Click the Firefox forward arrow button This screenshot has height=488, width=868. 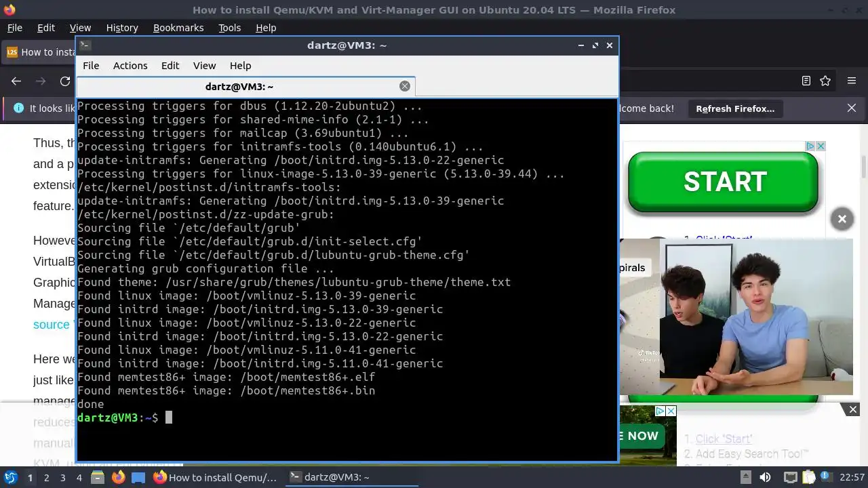(x=41, y=81)
